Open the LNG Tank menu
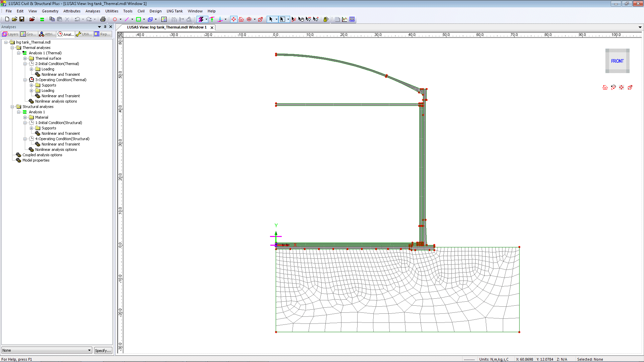The image size is (644, 362). (x=174, y=11)
